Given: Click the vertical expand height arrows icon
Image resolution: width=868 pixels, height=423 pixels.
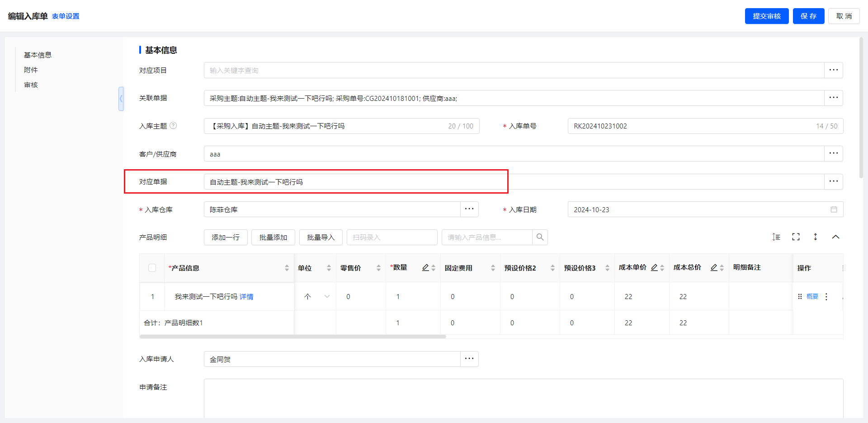Looking at the screenshot, I should pos(816,237).
